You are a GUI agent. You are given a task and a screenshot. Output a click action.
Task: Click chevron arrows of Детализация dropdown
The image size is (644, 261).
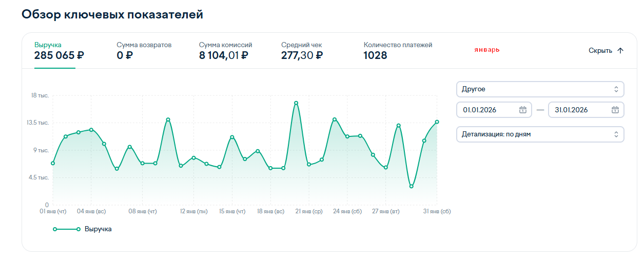point(616,134)
